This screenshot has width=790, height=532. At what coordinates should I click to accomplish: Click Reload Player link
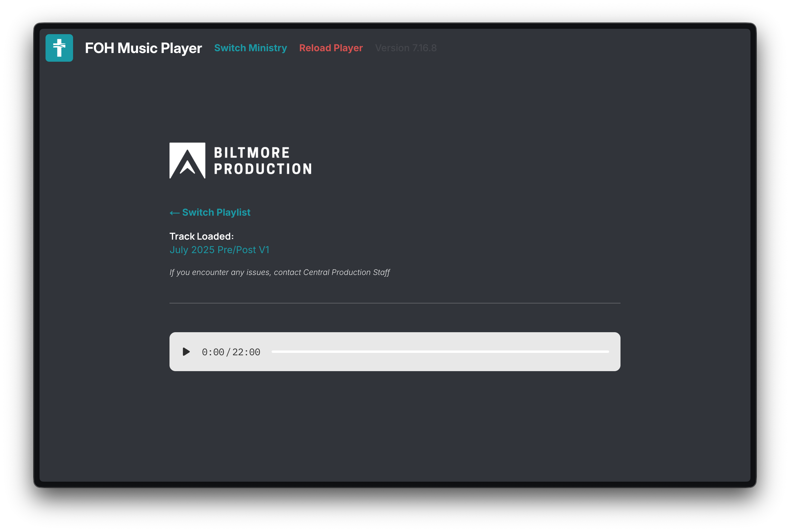(x=331, y=48)
